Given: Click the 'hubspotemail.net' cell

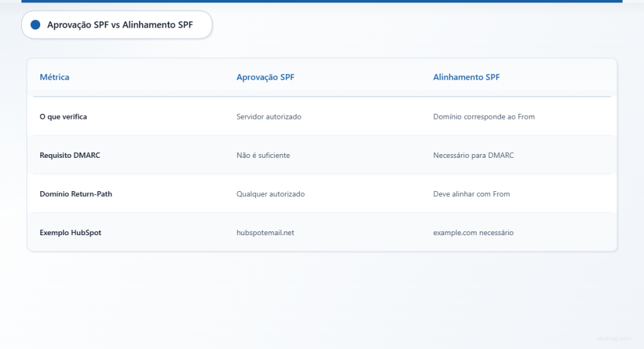Looking at the screenshot, I should [x=265, y=233].
